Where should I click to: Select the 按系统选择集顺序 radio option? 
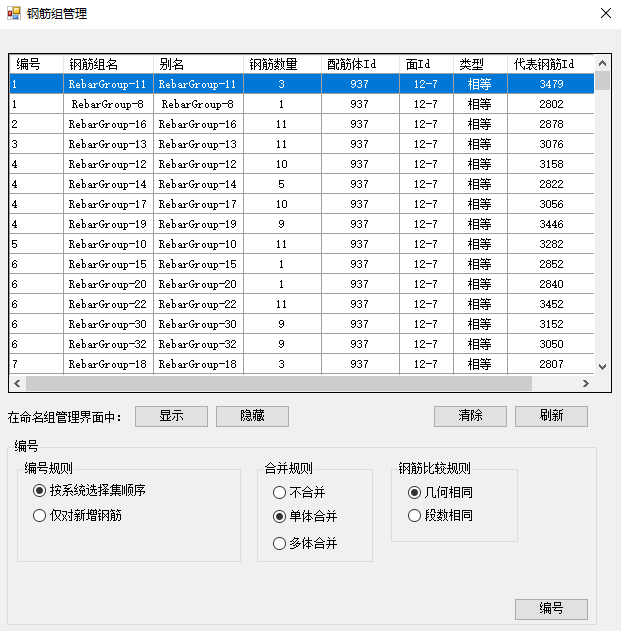point(40,491)
